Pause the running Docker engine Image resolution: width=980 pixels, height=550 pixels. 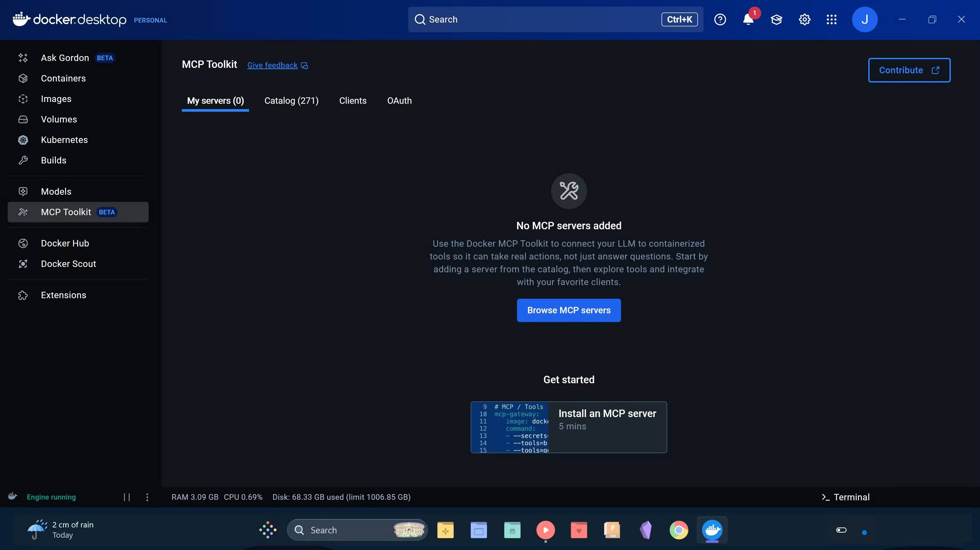(x=127, y=497)
